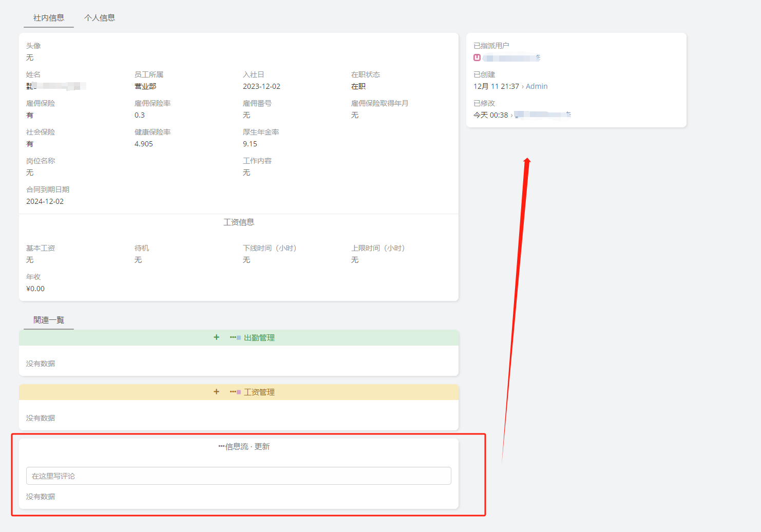This screenshot has width=761, height=532.
Task: Click the 更新 filter link
Action: [x=262, y=446]
